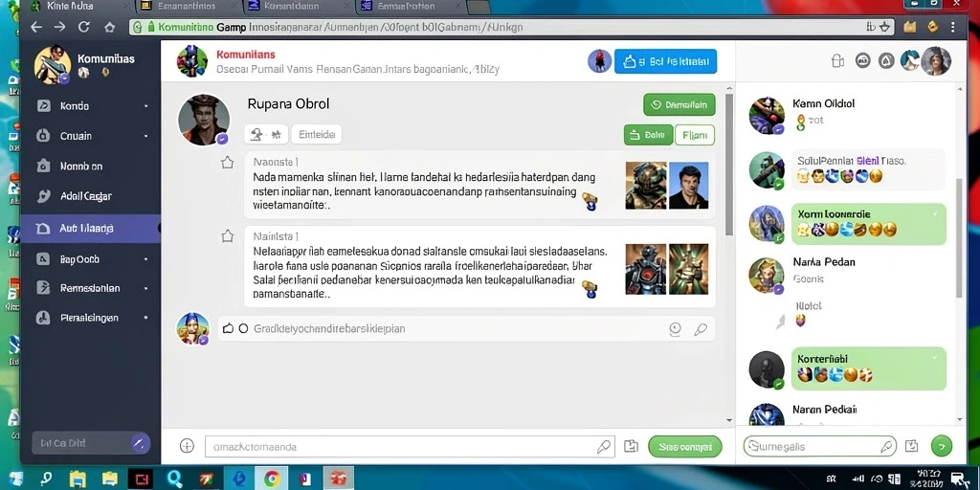The image size is (980, 490).
Task: Expand Bap Ootb sidebar arrow
Action: pyautogui.click(x=145, y=258)
